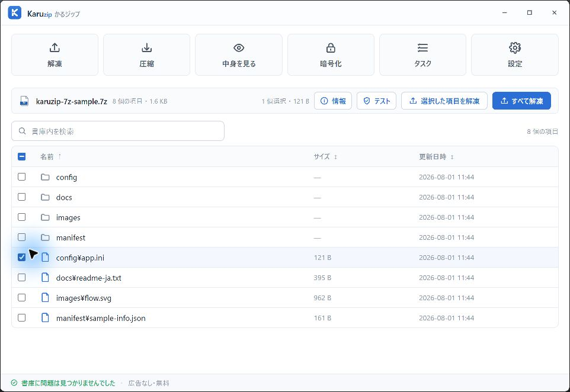Click 選択した項目を解凍 button

(444, 101)
